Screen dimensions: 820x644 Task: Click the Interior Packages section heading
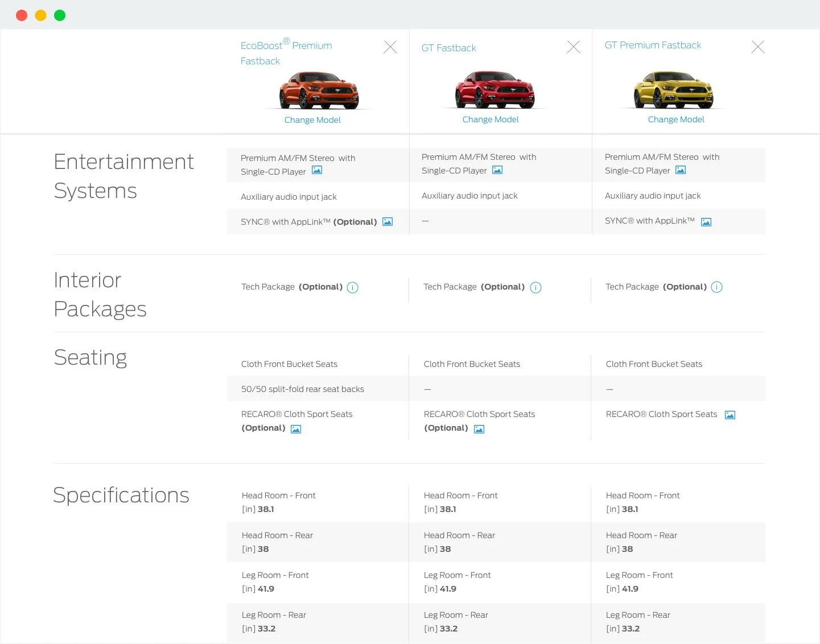click(100, 294)
